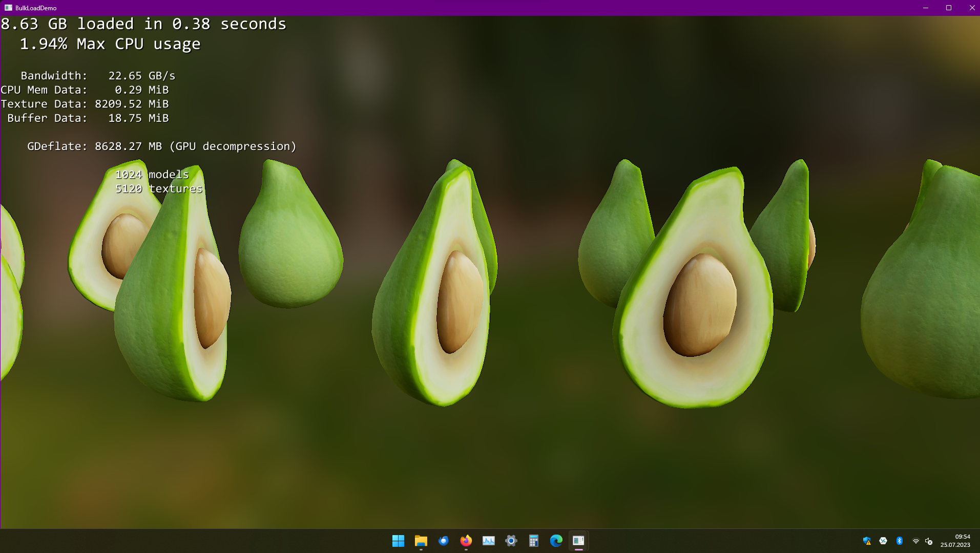Open Windows Security from the system tray
This screenshot has height=553, width=980.
tap(867, 541)
